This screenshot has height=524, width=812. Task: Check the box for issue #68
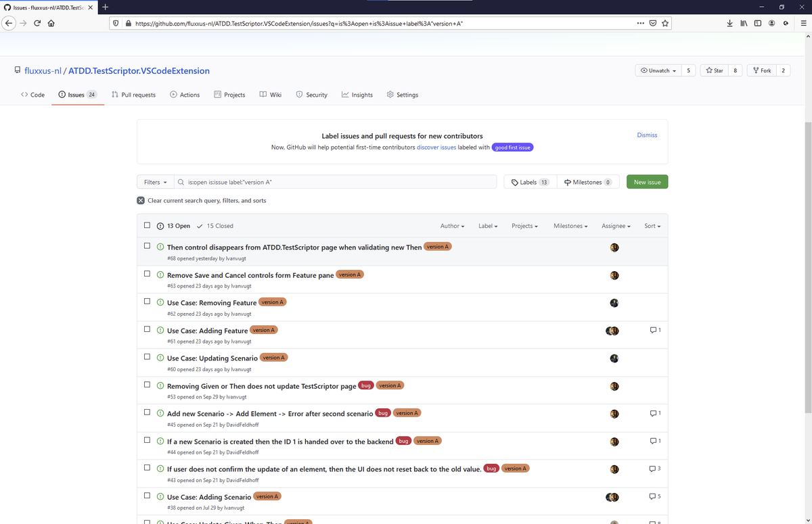(147, 246)
